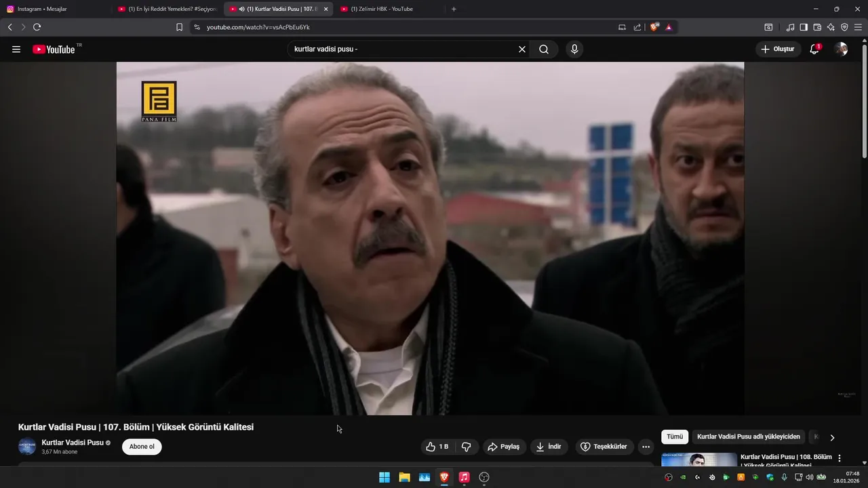This screenshot has width=868, height=488.
Task: Open Brave Rewards triangle icon
Action: pos(669,27)
